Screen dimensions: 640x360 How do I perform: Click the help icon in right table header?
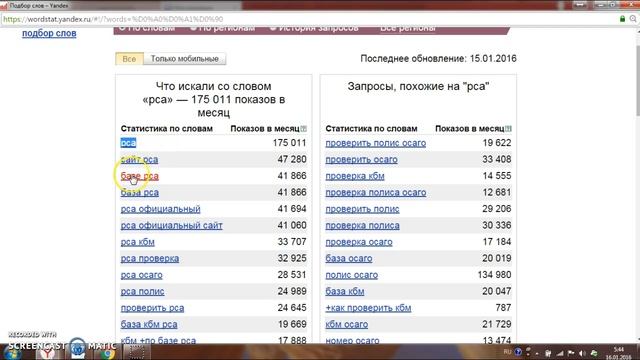click(x=508, y=129)
